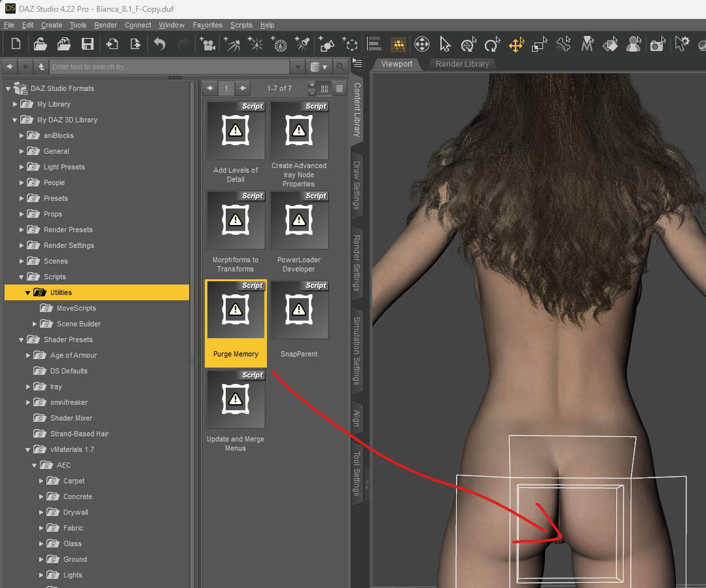Navigate back in content library
706x588 pixels.
(x=10, y=67)
